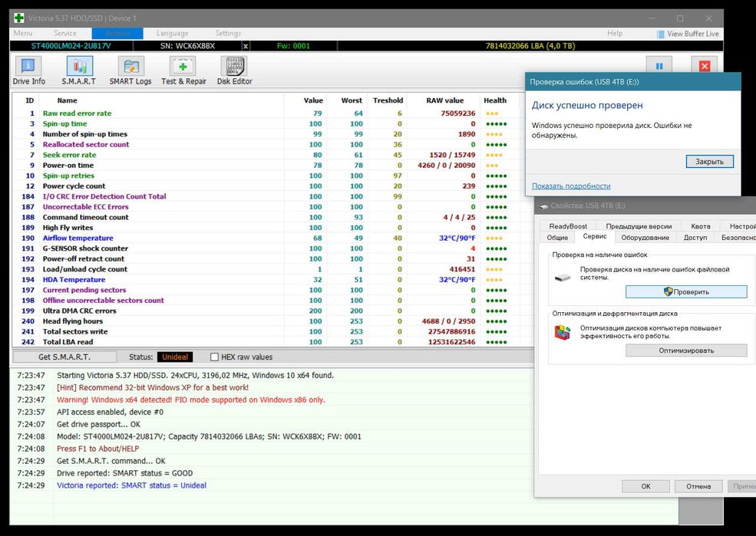Open the Settings menu
The image size is (756, 536).
pyautogui.click(x=228, y=33)
